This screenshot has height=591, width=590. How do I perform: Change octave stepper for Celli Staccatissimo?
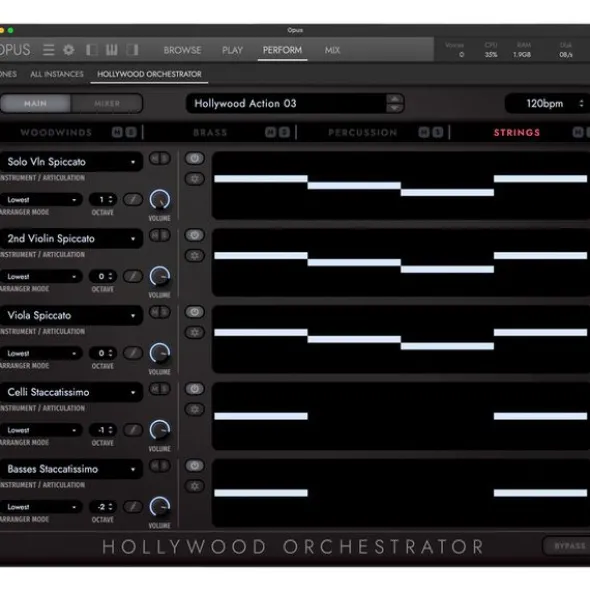pyautogui.click(x=110, y=430)
